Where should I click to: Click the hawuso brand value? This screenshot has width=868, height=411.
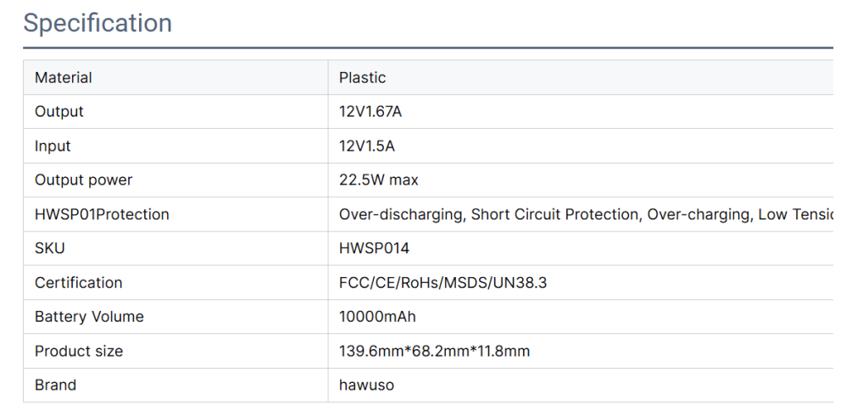[366, 385]
